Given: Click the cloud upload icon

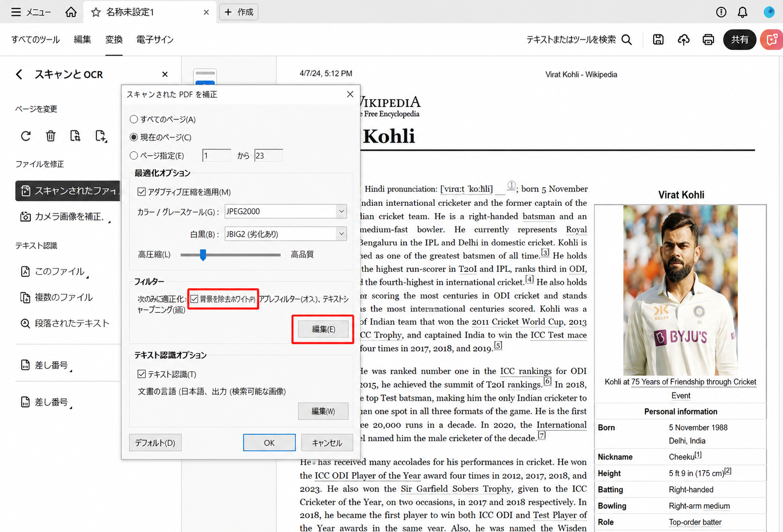Looking at the screenshot, I should point(683,40).
